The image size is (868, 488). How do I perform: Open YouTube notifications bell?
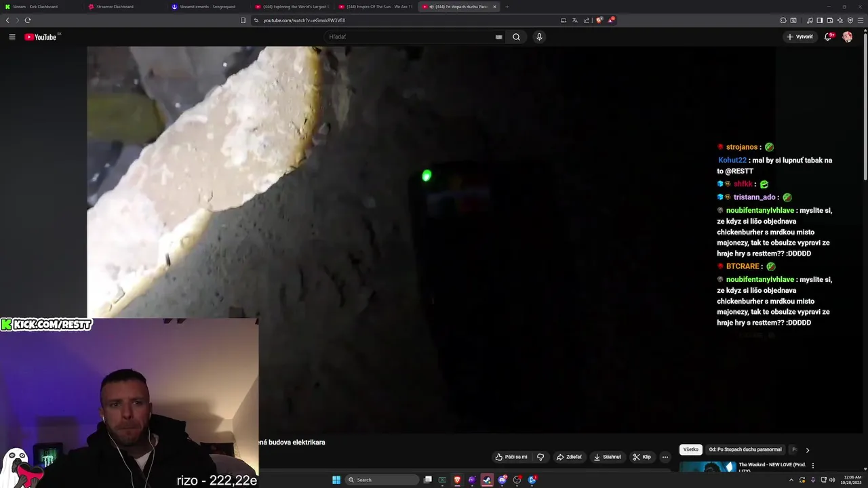tap(828, 37)
